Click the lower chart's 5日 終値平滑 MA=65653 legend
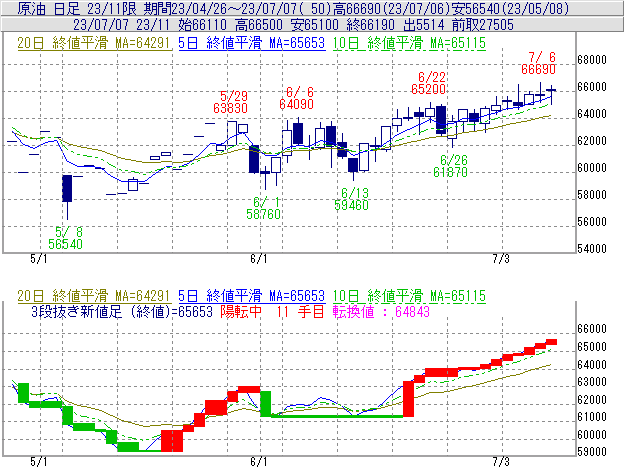This screenshot has width=624, height=475. [252, 296]
